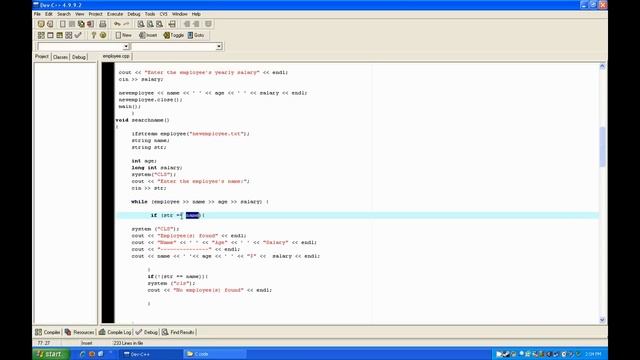Click the Goto bookmark toolbar button
The image size is (640, 360).
point(196,35)
